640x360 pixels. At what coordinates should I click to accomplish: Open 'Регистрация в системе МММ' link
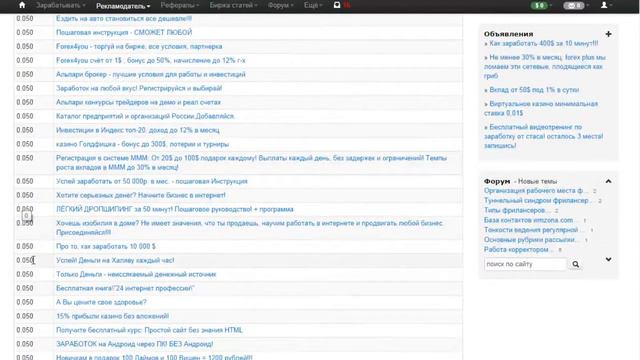tap(251, 162)
